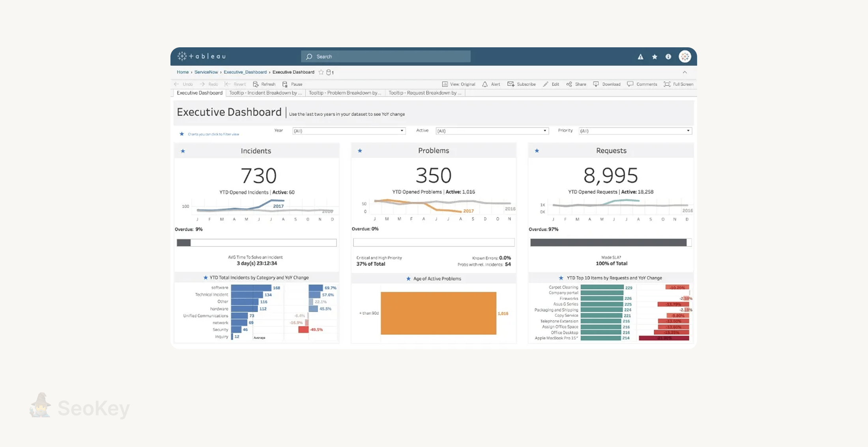The image size is (868, 447).
Task: Select the software category bar
Action: (251, 288)
